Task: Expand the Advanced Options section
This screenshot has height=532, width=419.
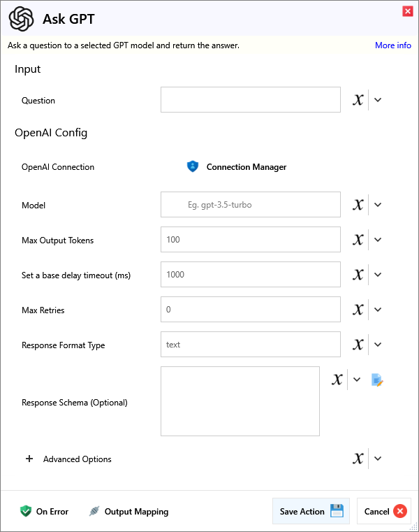Action: coord(29,459)
